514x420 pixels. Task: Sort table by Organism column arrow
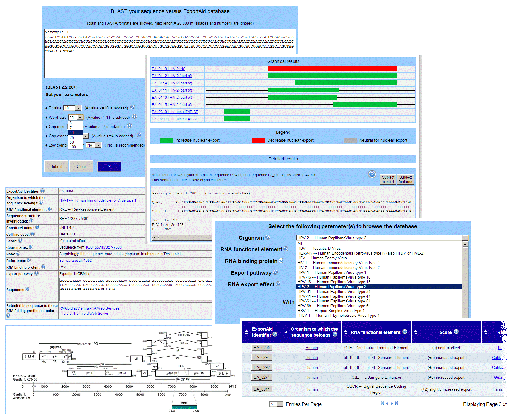tap(286, 332)
